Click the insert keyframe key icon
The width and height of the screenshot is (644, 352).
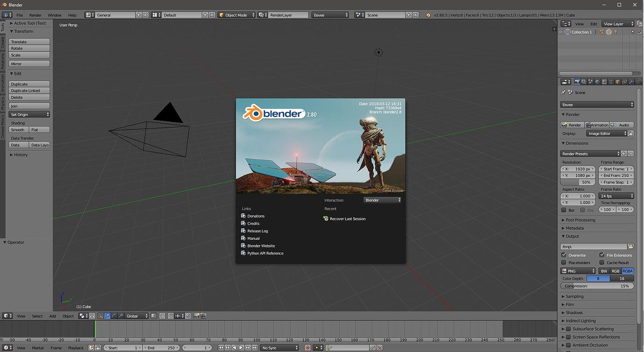[x=372, y=348]
